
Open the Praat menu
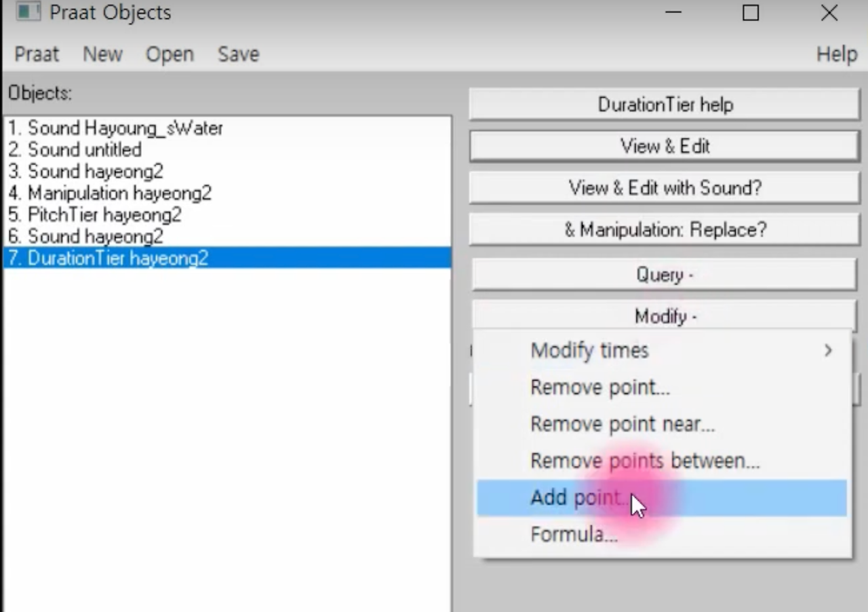(x=37, y=54)
